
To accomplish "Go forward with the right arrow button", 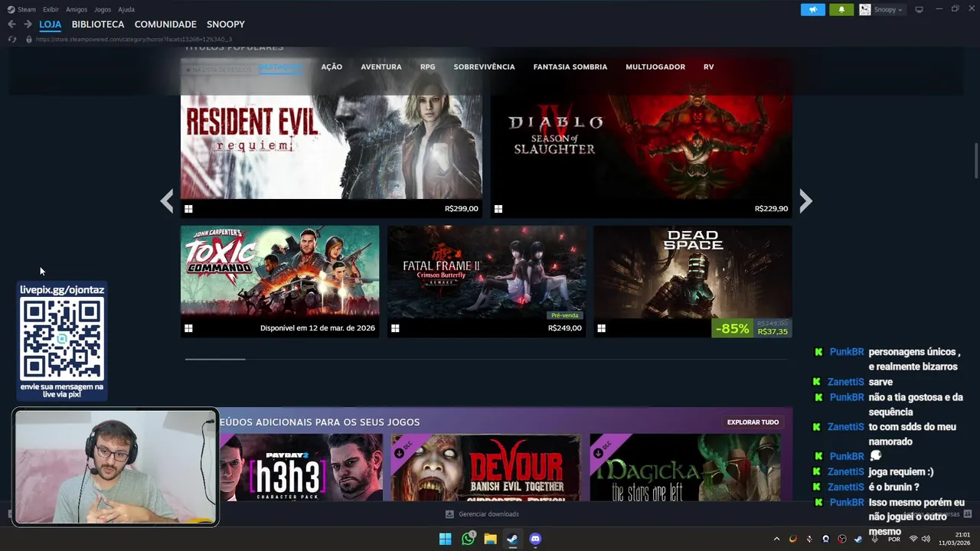I will pos(28,24).
